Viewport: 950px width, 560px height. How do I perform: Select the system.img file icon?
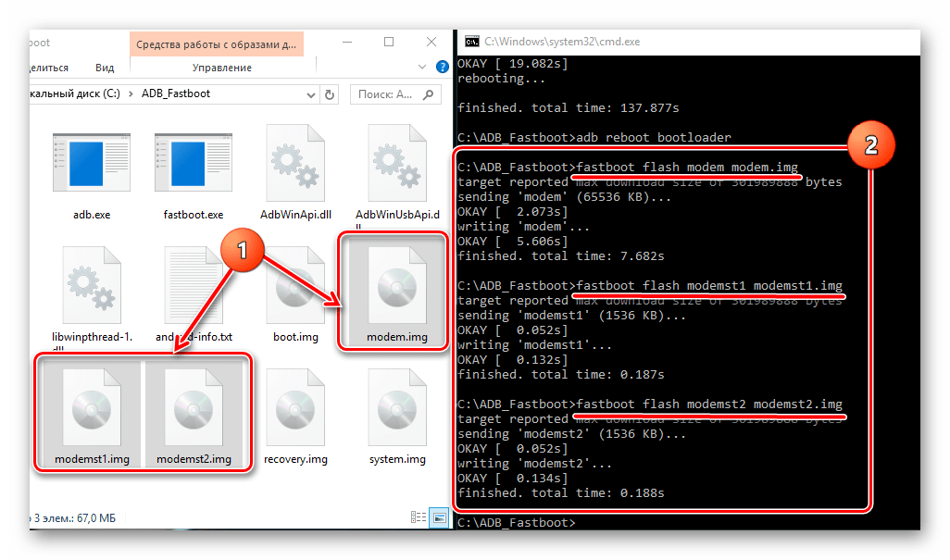pyautogui.click(x=397, y=408)
